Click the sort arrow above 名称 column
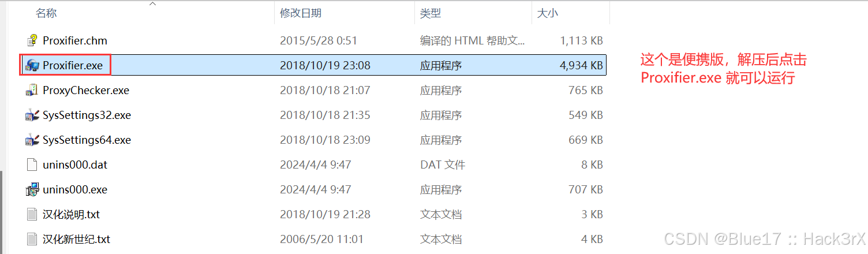The width and height of the screenshot is (868, 254). (x=152, y=4)
